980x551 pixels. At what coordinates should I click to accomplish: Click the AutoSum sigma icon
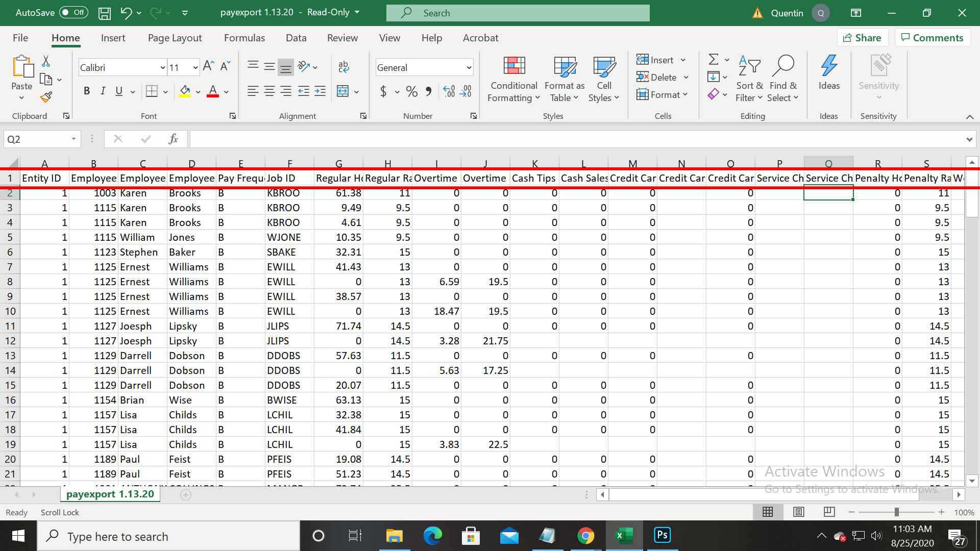tap(714, 60)
